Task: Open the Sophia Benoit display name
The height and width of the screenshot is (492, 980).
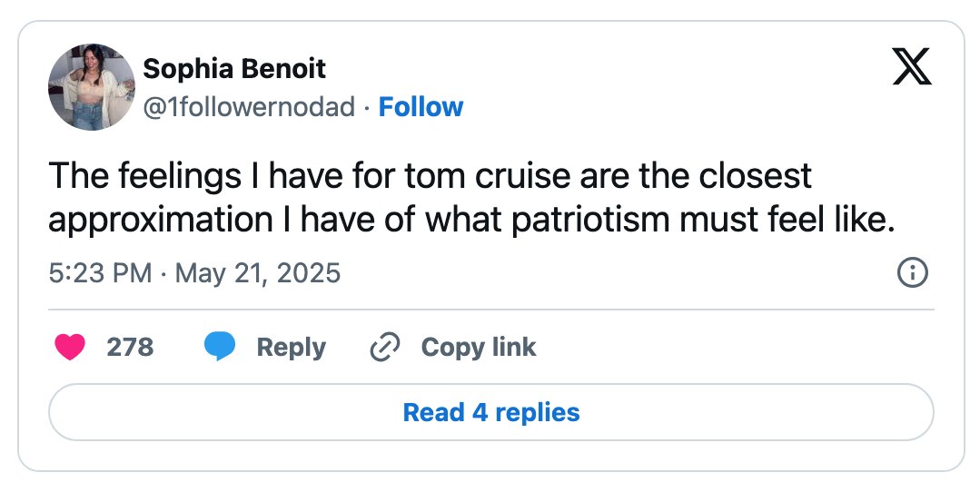Action: coord(234,69)
